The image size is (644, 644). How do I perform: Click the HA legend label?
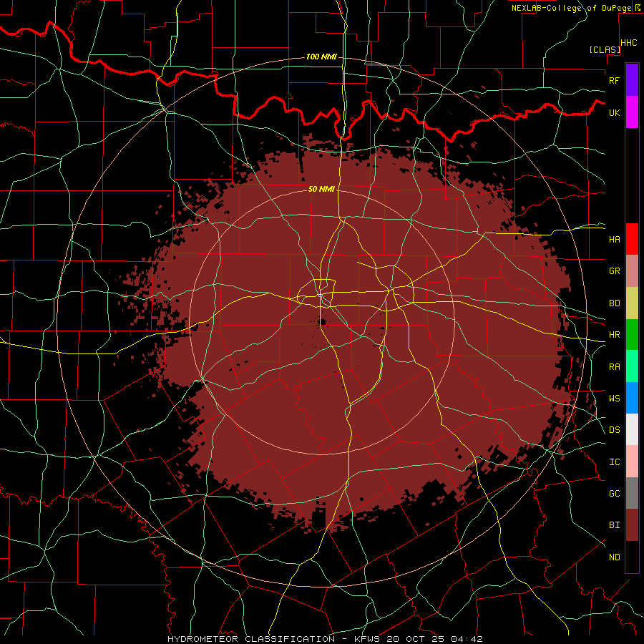614,239
